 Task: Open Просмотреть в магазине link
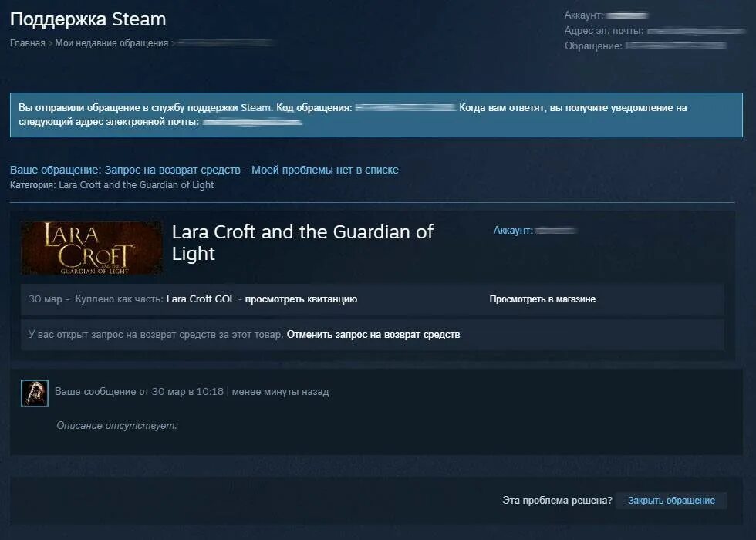pyautogui.click(x=542, y=299)
